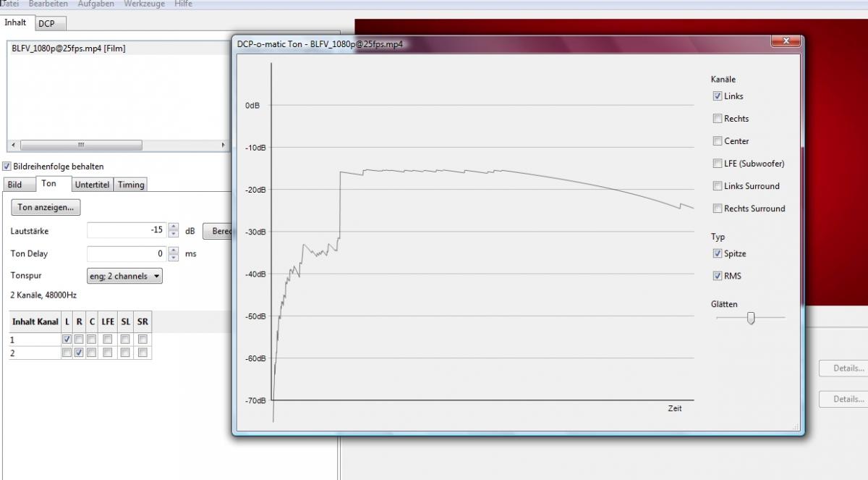Open the Bearbeiten menu
868x480 pixels.
(48, 4)
